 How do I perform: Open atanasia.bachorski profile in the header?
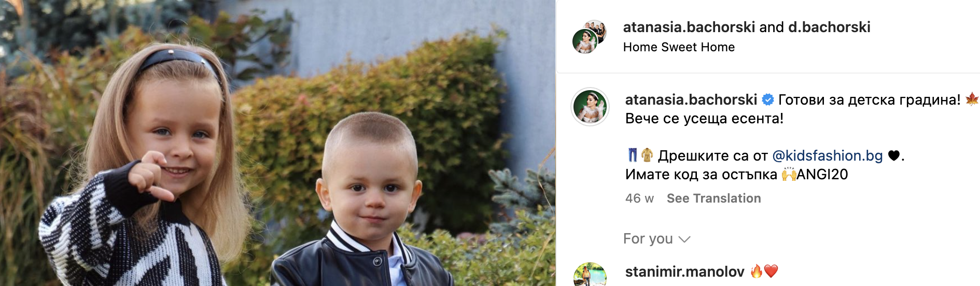[x=689, y=27]
